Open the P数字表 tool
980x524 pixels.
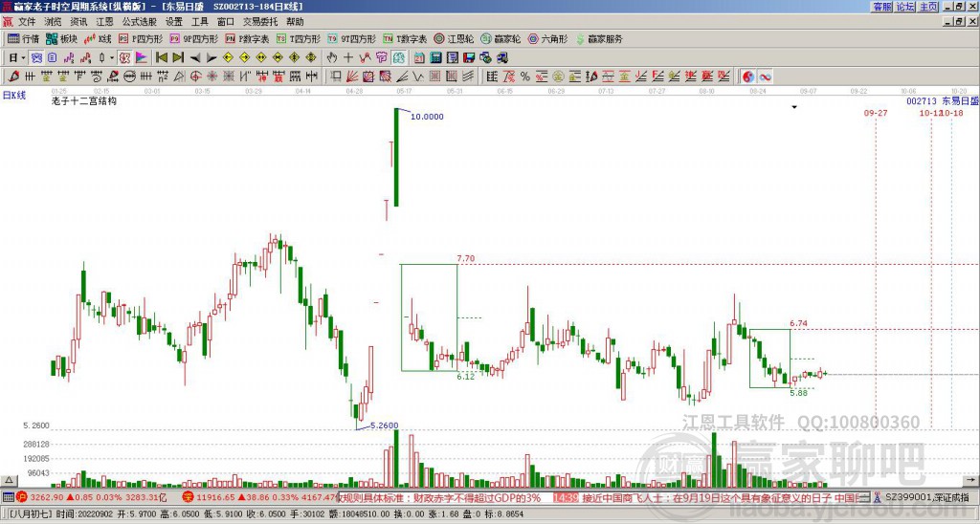[247, 38]
